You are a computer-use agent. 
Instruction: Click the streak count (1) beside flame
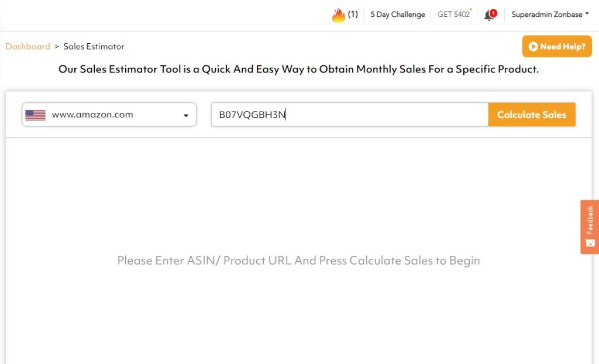coord(353,15)
